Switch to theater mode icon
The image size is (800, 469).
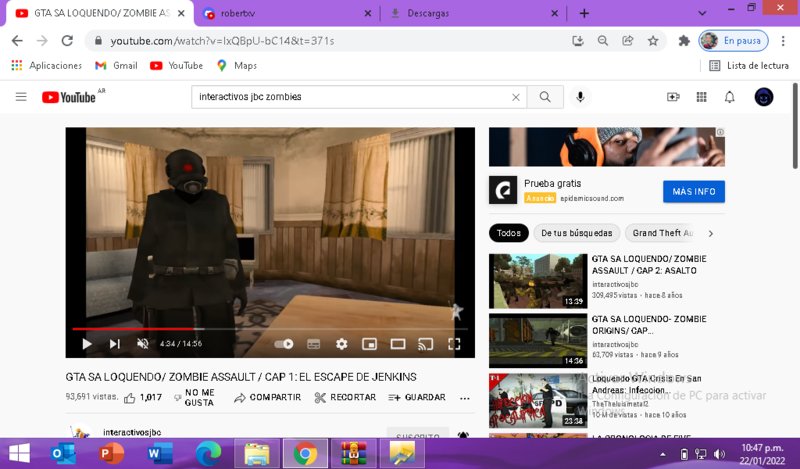coord(398,344)
